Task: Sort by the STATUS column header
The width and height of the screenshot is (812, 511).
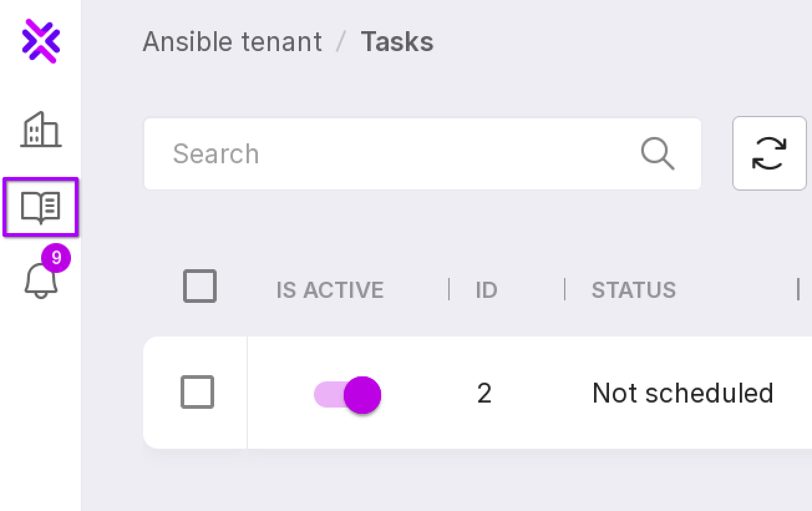Action: 633,290
